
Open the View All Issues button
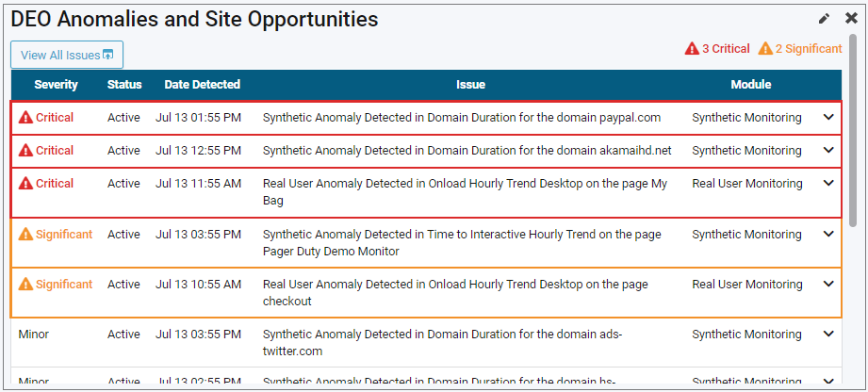point(67,55)
